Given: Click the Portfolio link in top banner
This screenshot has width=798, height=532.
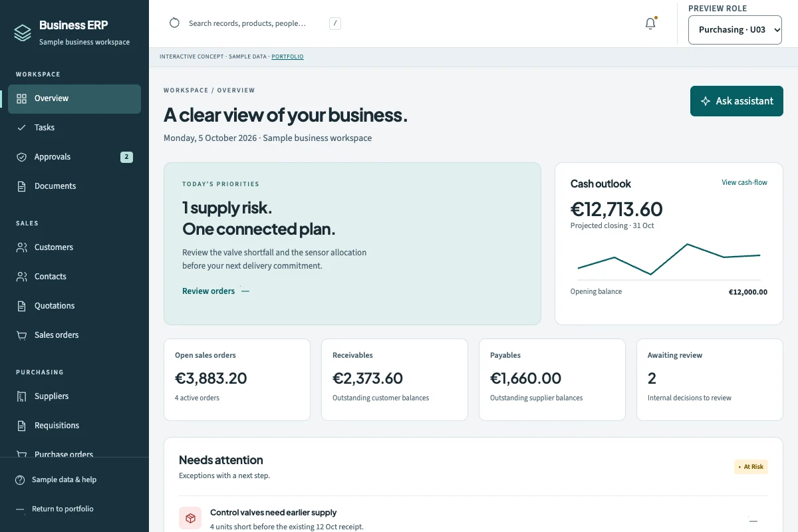Looking at the screenshot, I should coord(287,57).
